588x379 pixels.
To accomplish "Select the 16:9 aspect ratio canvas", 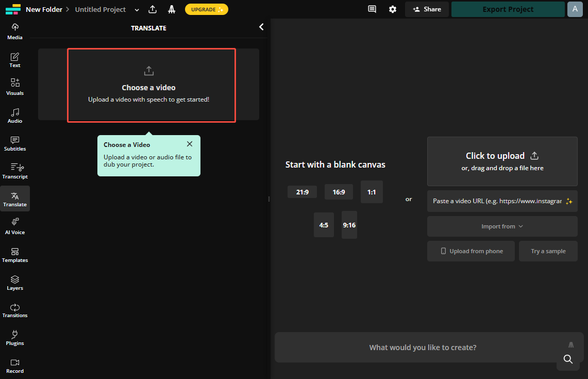I will (339, 192).
